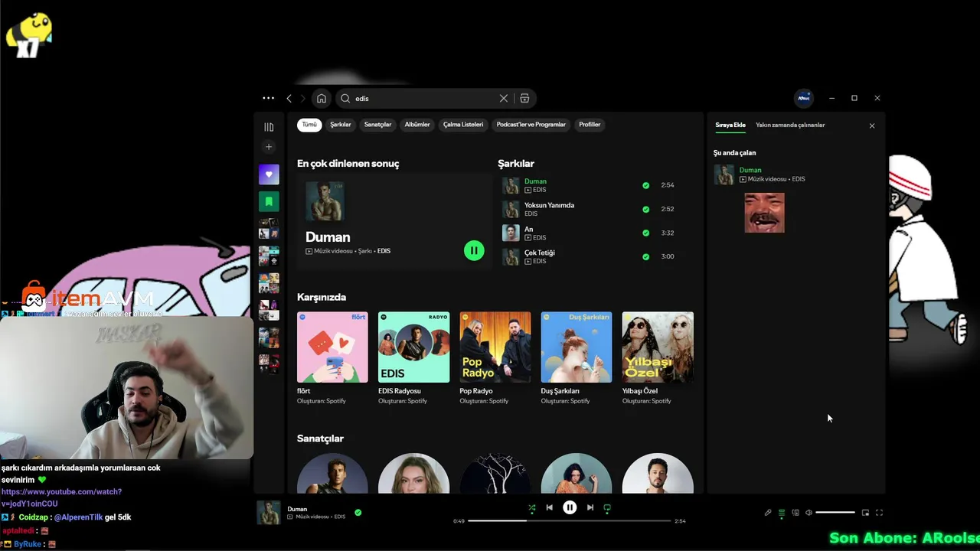This screenshot has width=980, height=551.
Task: Click the plus create playlist button
Action: [x=269, y=147]
